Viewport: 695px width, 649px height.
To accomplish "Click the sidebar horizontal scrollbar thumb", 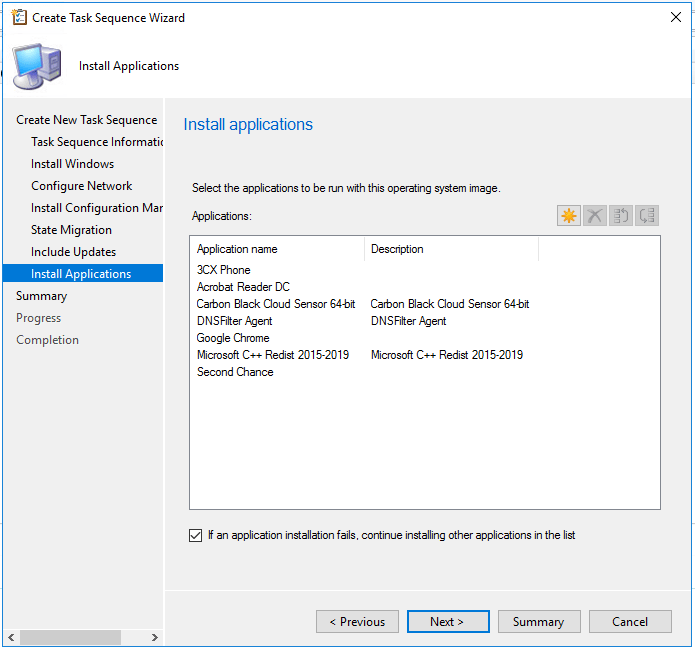I will (70, 637).
